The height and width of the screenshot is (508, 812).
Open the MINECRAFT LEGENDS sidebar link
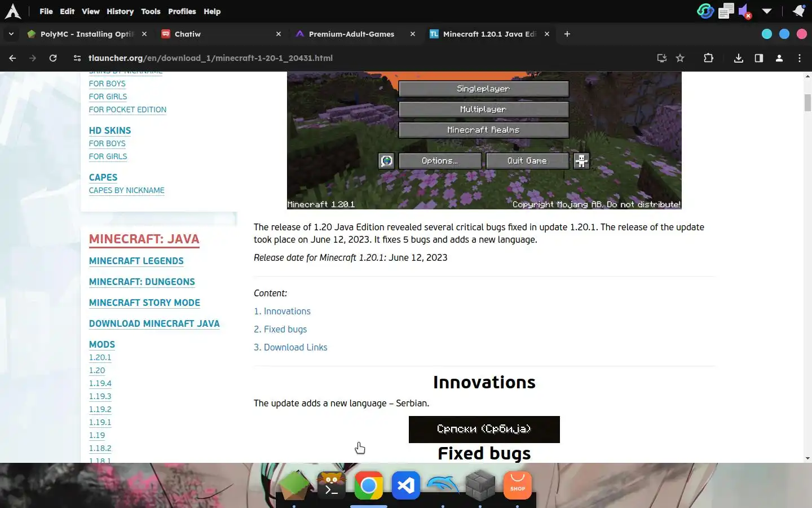pos(136,261)
